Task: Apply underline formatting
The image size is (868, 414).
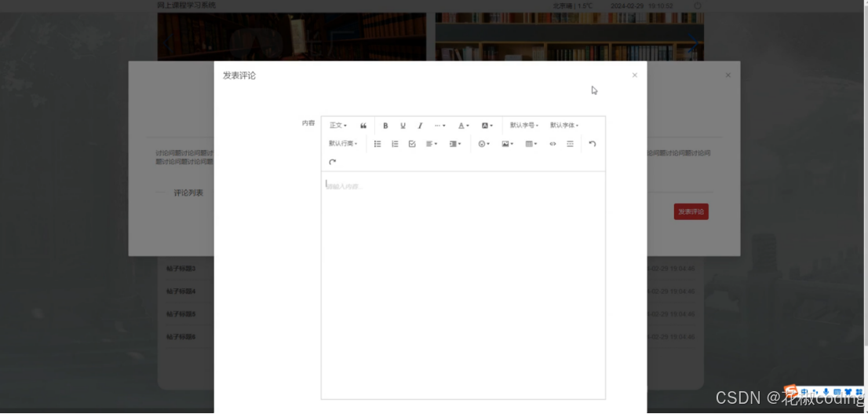Action: 403,126
